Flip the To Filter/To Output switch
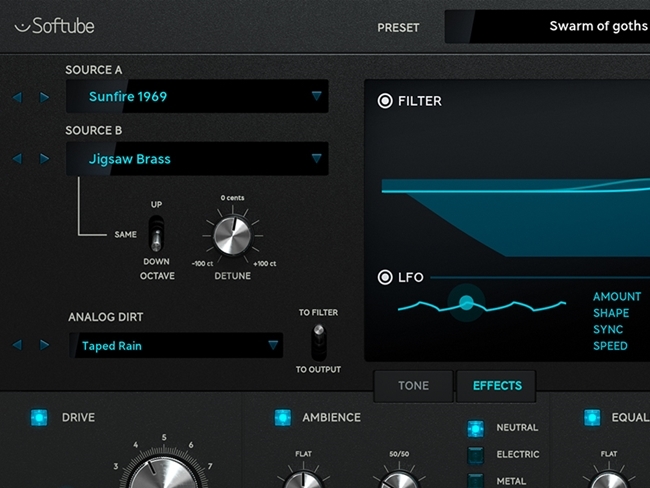Screen dimensions: 650x488 tap(319, 342)
